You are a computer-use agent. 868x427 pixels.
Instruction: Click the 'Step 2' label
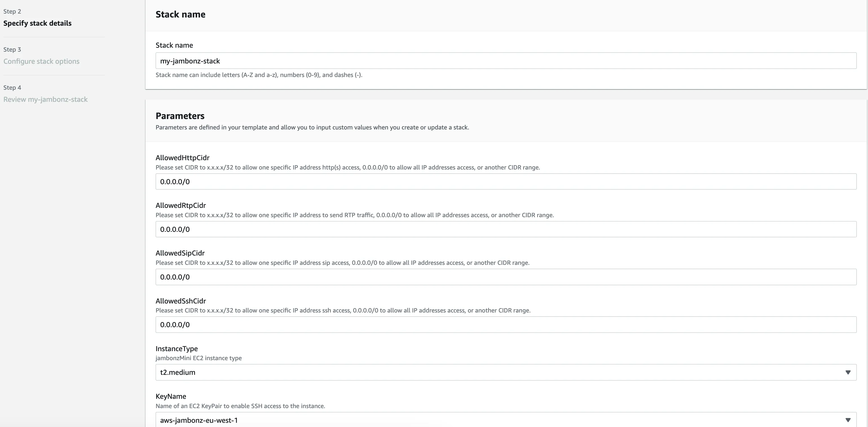point(12,12)
